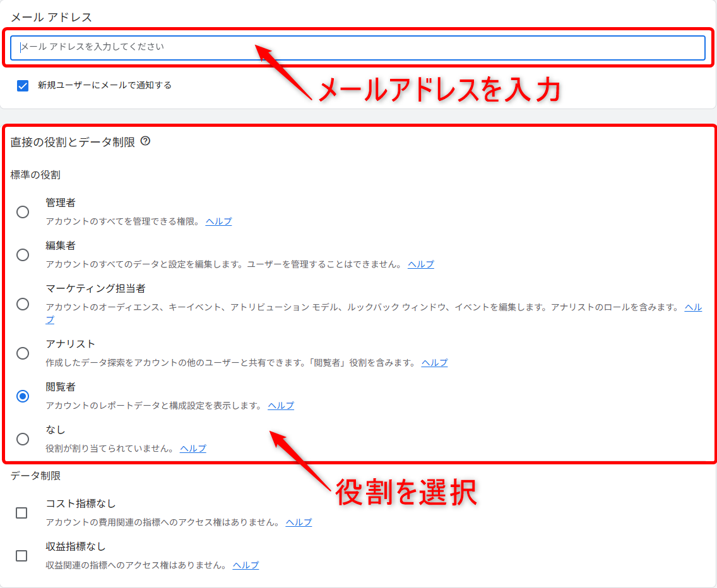Viewport: 717px width, 588px height.
Task: Open the ヘルプ link for 収益指標なし
Action: click(x=246, y=565)
